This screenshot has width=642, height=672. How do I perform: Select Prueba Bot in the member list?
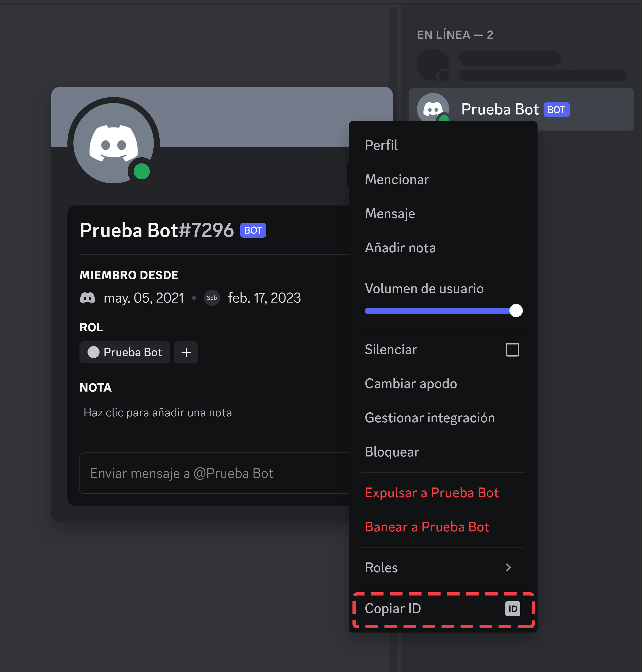coord(521,110)
